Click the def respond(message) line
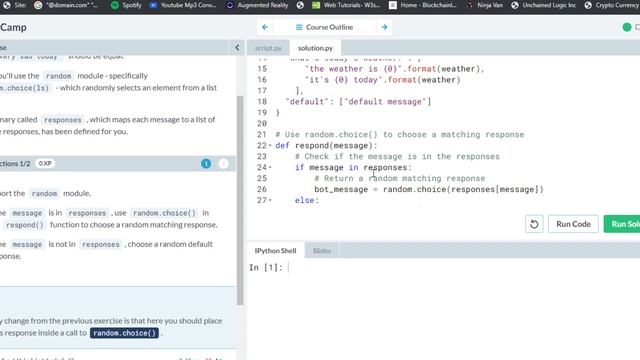The image size is (640, 360). pyautogui.click(x=326, y=146)
